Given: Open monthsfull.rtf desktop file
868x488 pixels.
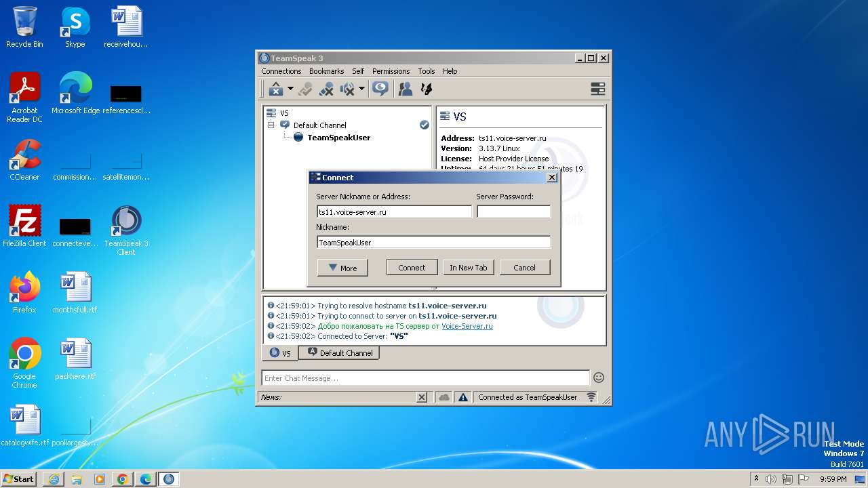Looking at the screenshot, I should coord(75,293).
